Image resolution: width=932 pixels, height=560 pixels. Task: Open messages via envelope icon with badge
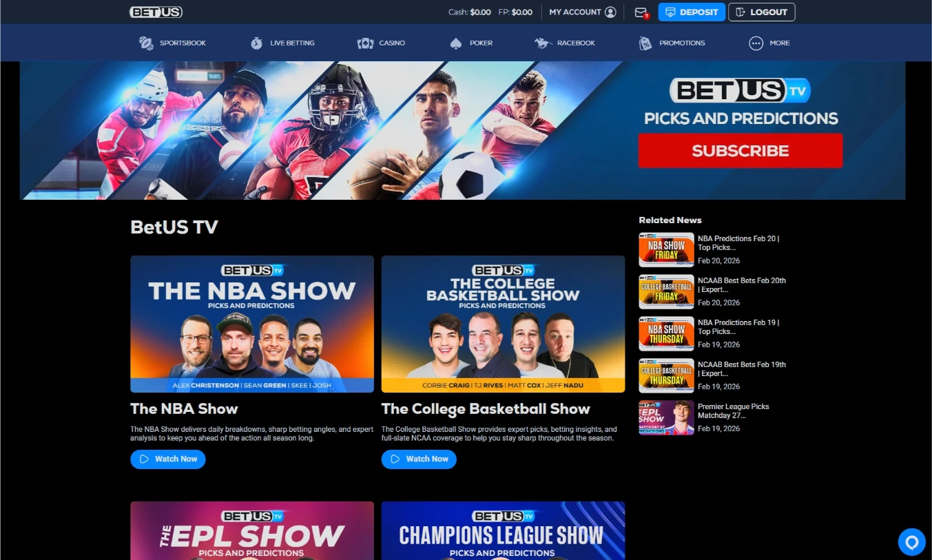pos(640,12)
